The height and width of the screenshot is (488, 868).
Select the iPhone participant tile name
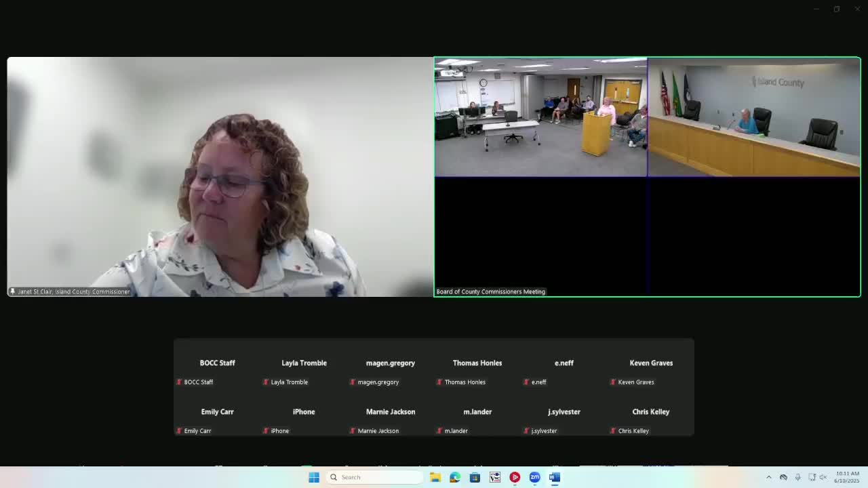tap(304, 412)
